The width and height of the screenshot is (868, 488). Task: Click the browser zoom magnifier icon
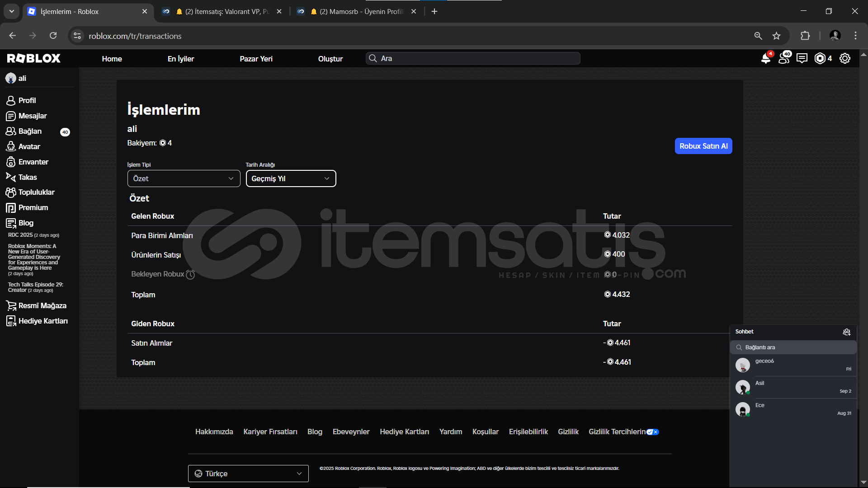tap(758, 36)
